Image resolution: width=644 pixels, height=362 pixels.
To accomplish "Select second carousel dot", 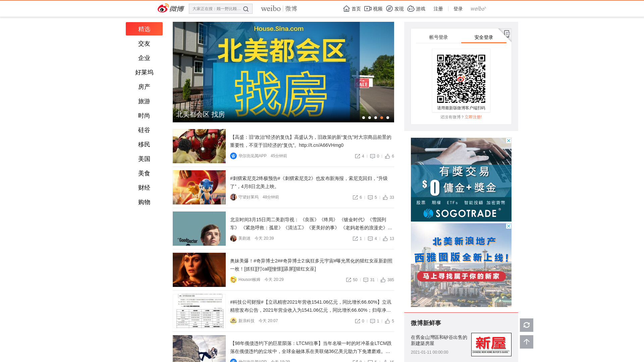I will 370,118.
